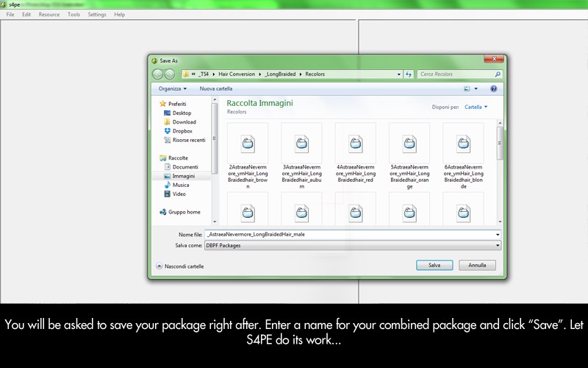Screen dimensions: 588x368
Task: Click Nuova cartella to create folder
Action: 215,88
